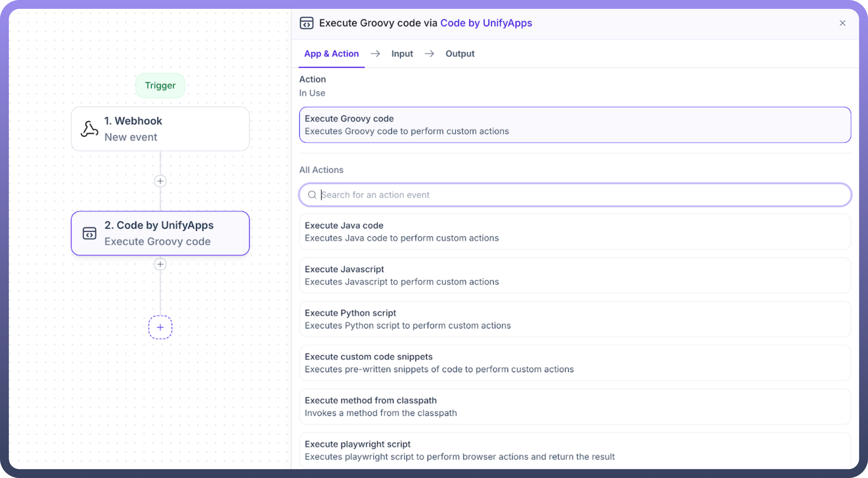Add a new step with dashed plus button

[160, 327]
